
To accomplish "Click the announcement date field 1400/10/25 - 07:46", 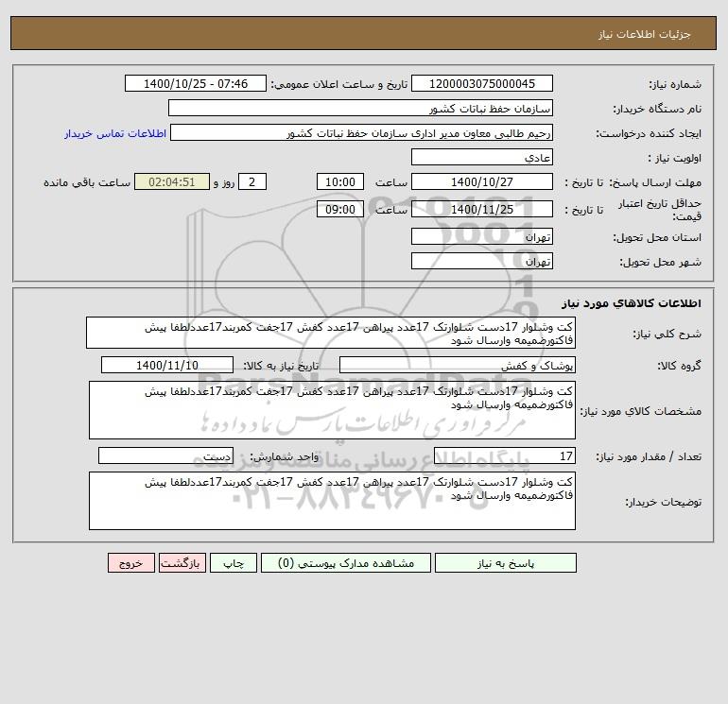I will pos(196,83).
